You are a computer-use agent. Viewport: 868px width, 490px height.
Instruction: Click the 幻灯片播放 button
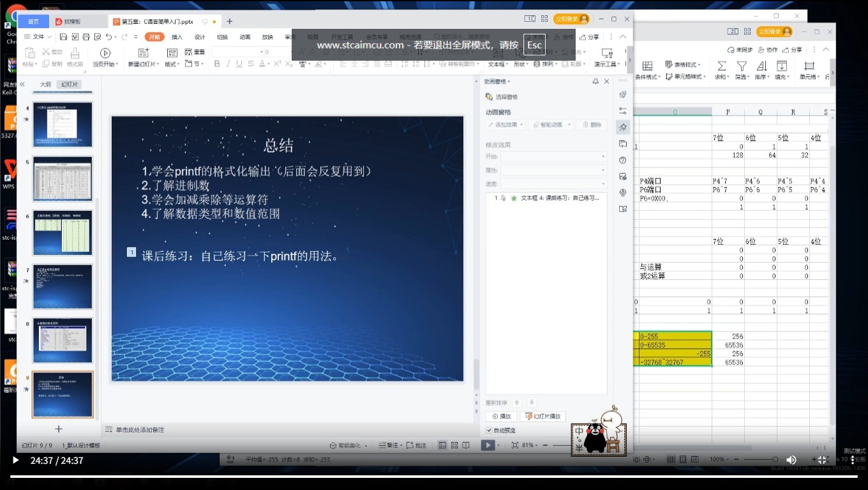pyautogui.click(x=542, y=417)
